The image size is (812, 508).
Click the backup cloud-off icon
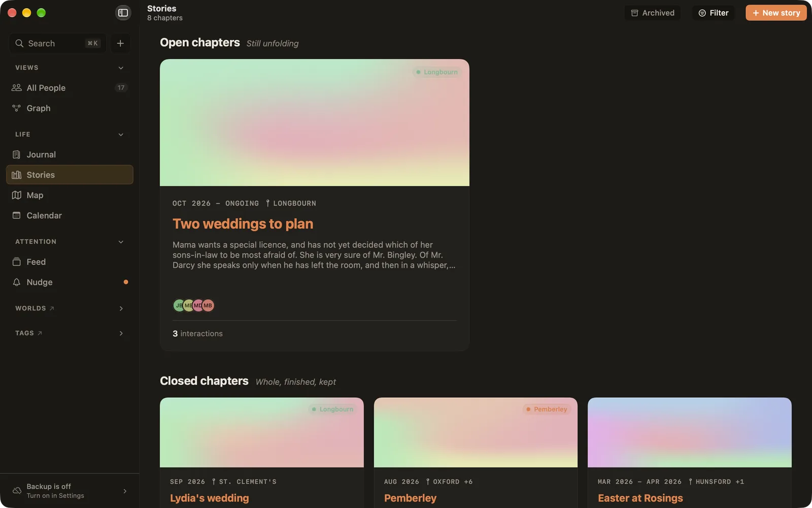point(17,491)
